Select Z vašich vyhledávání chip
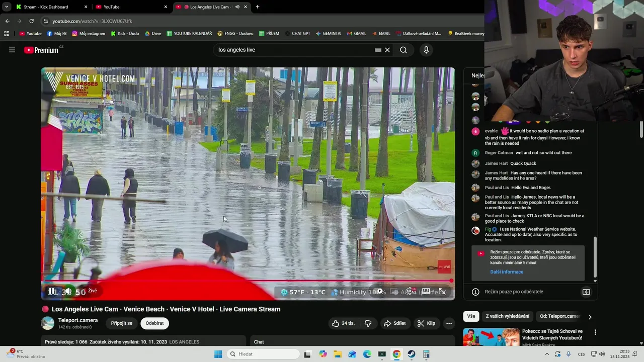This screenshot has width=644, height=362. [x=507, y=316]
